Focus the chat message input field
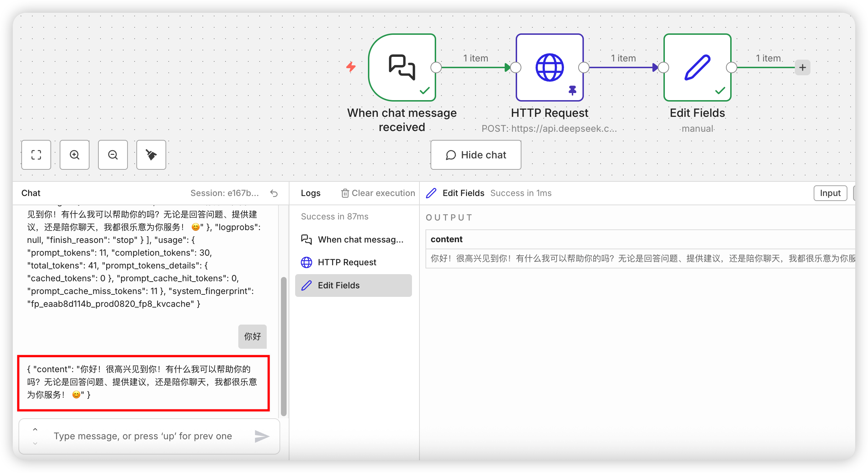 [x=143, y=436]
